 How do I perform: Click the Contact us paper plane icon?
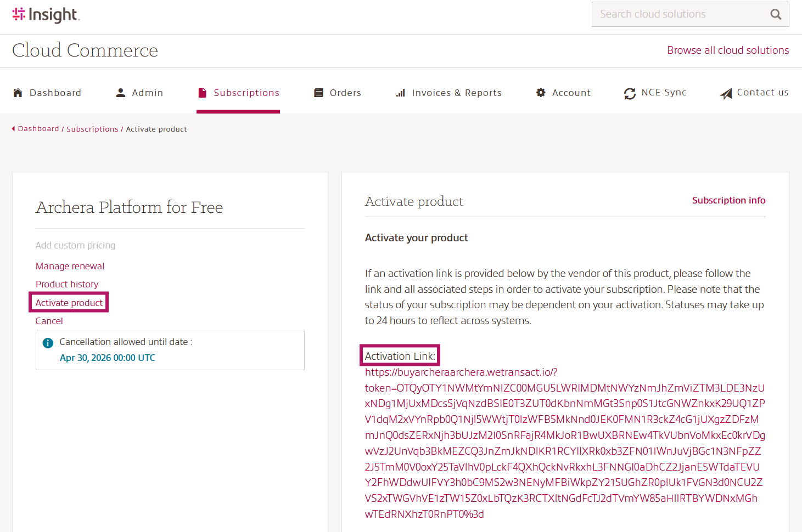pos(726,92)
